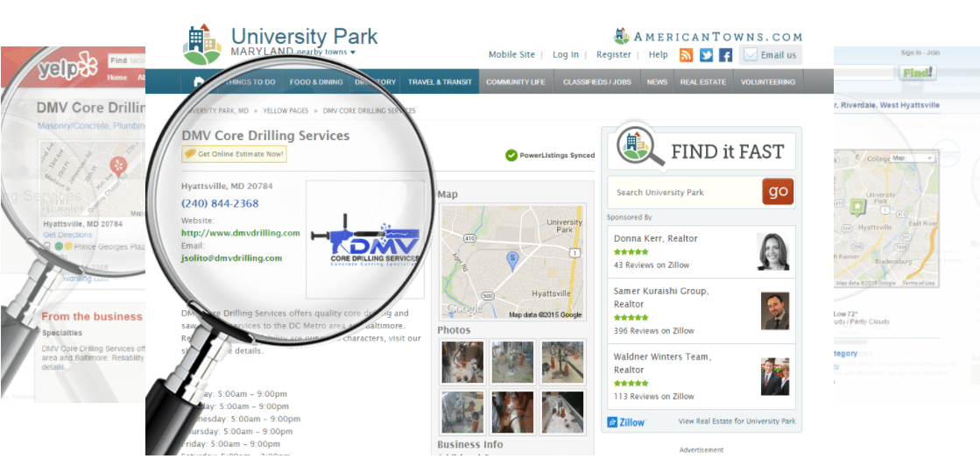Open the Facebook icon link
The image size is (980, 466).
pyautogui.click(x=725, y=55)
